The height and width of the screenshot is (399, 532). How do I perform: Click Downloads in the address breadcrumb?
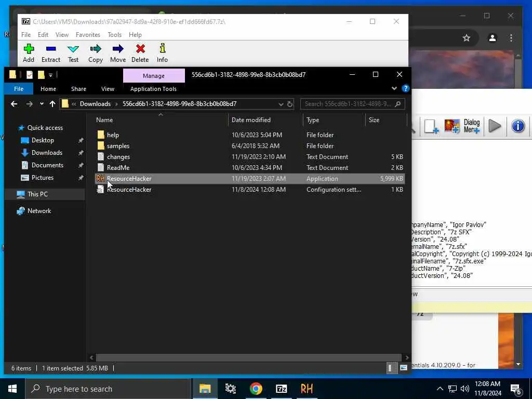95,104
